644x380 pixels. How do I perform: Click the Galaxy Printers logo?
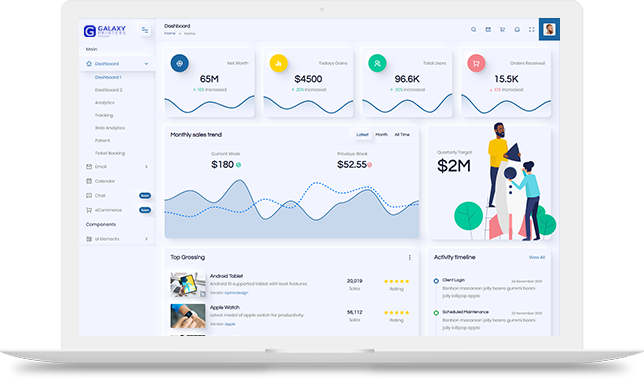click(x=105, y=30)
